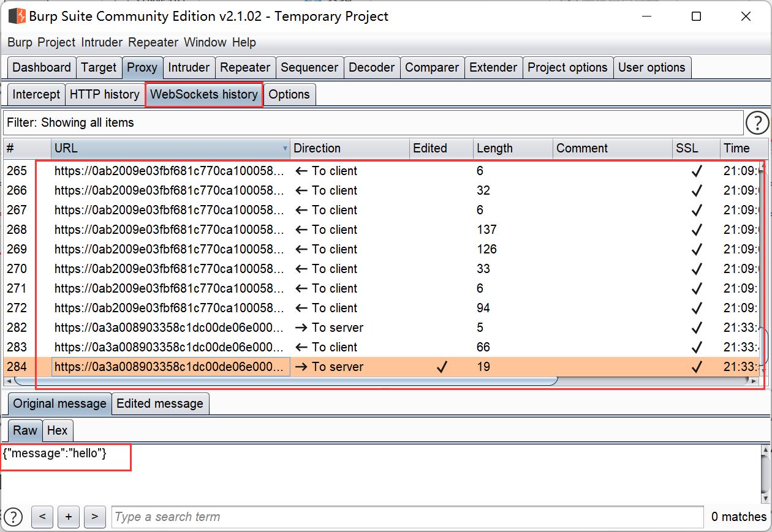Image resolution: width=772 pixels, height=532 pixels.
Task: Open the Repeater menu in menu bar
Action: [x=153, y=42]
